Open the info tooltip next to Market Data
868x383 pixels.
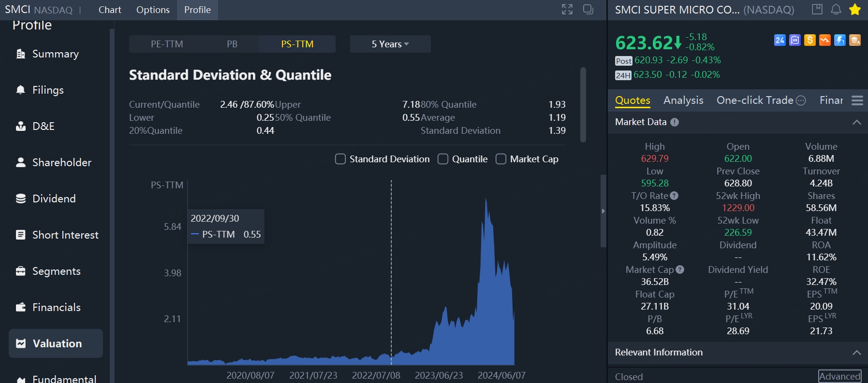[675, 122]
